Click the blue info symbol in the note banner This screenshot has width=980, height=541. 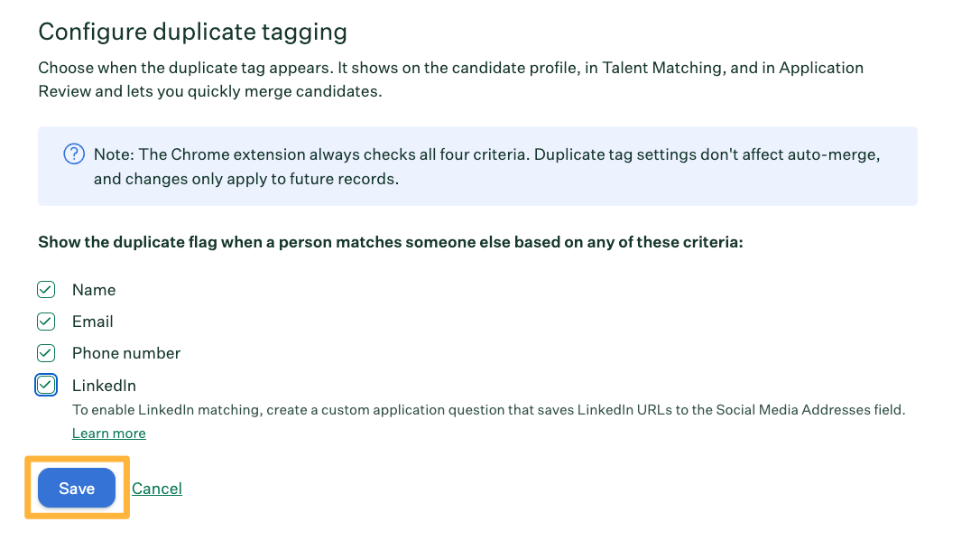[x=74, y=154]
